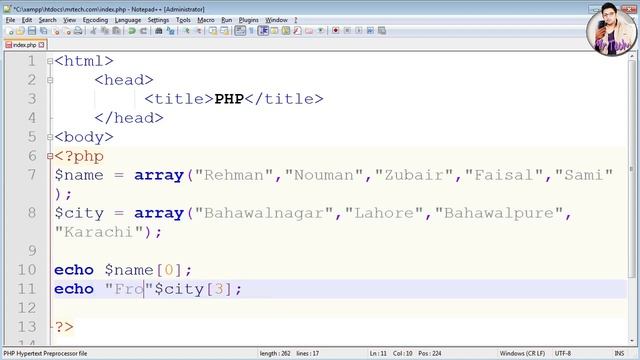Click the Save All toolbar icon

43,31
